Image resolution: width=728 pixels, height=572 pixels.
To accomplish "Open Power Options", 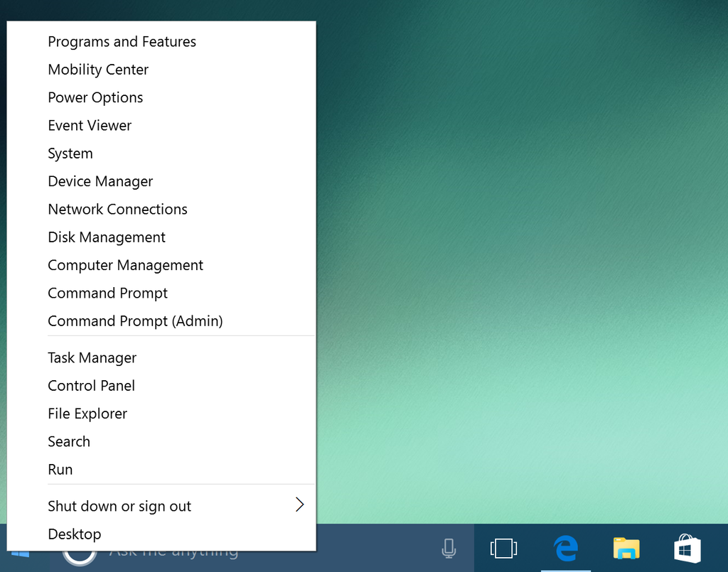I will (x=95, y=97).
